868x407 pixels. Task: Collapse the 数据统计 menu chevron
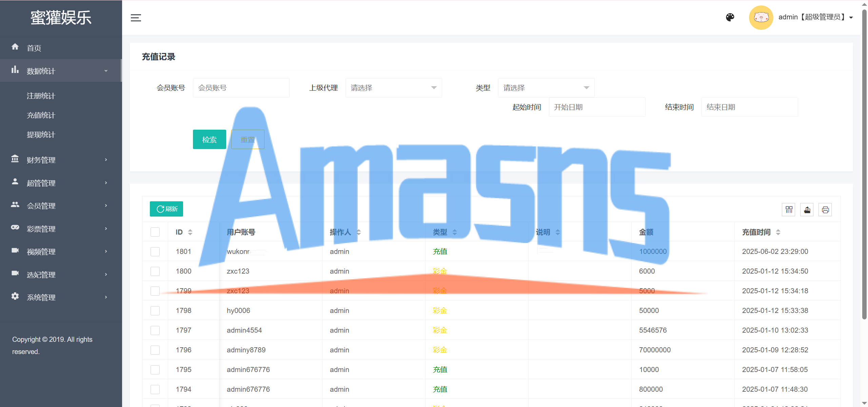[x=106, y=71]
